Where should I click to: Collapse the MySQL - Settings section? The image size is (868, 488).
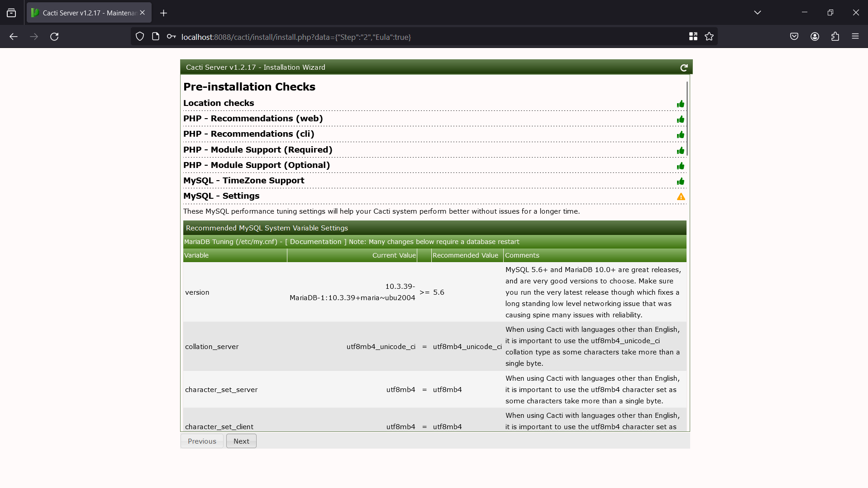pos(221,196)
